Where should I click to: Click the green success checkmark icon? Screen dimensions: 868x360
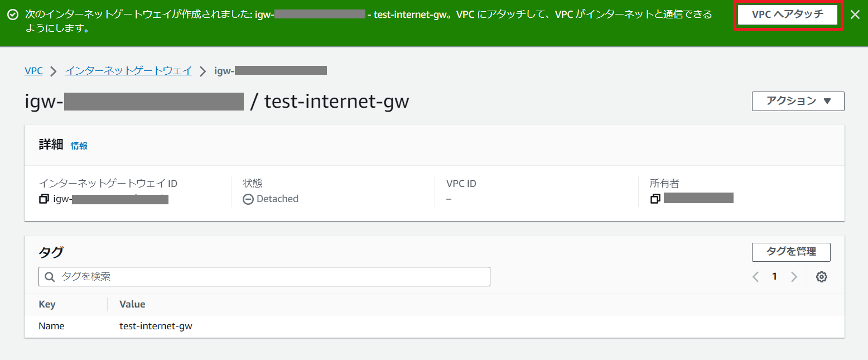(13, 15)
